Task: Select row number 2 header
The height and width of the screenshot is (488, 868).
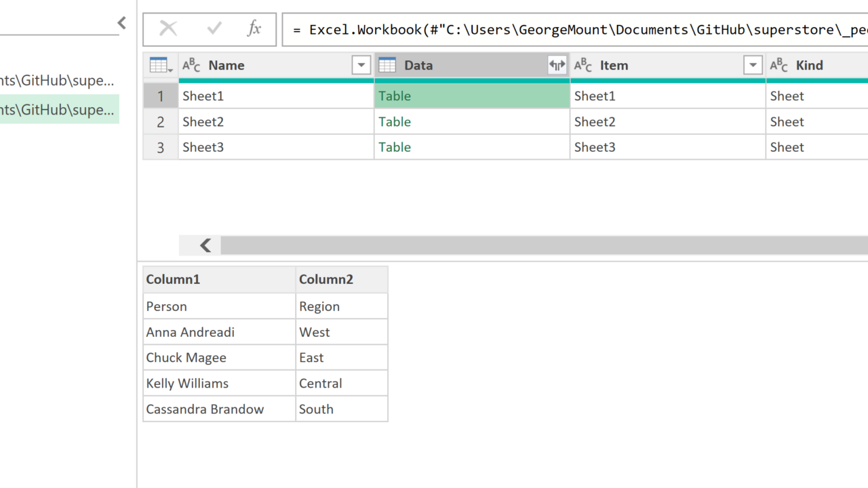Action: [x=161, y=122]
